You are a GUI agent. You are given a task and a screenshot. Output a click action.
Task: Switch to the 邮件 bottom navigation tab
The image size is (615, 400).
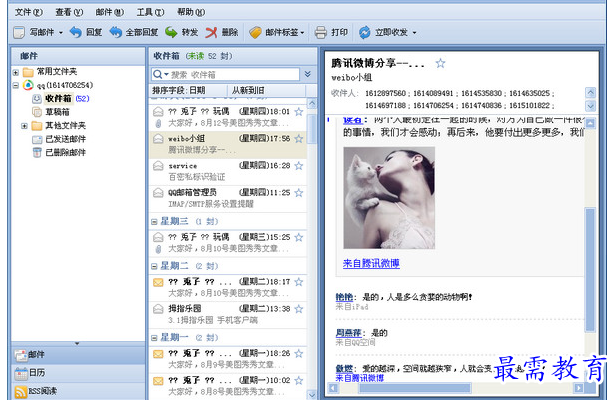pyautogui.click(x=78, y=355)
